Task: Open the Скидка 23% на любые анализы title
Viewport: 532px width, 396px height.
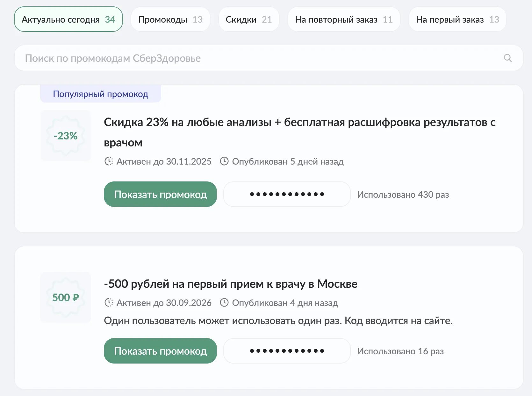Action: click(x=299, y=123)
